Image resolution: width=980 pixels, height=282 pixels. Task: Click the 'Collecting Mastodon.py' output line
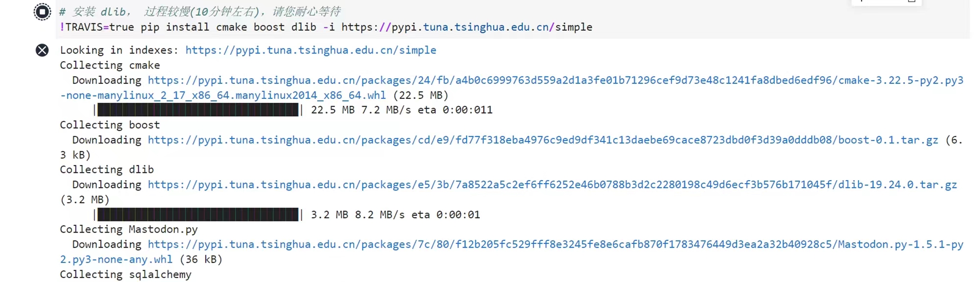point(128,229)
